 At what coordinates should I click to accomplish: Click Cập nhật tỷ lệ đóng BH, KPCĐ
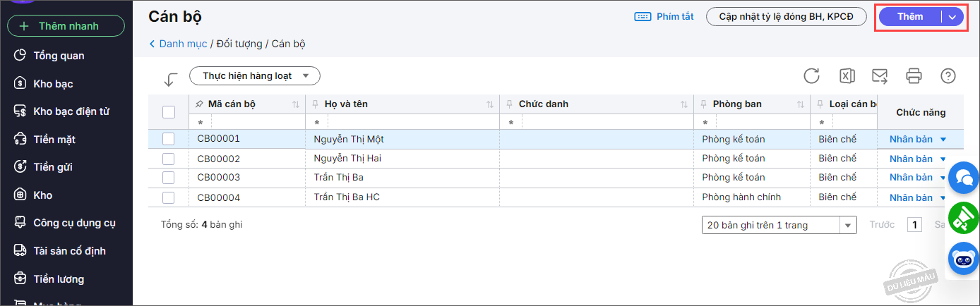coord(786,16)
